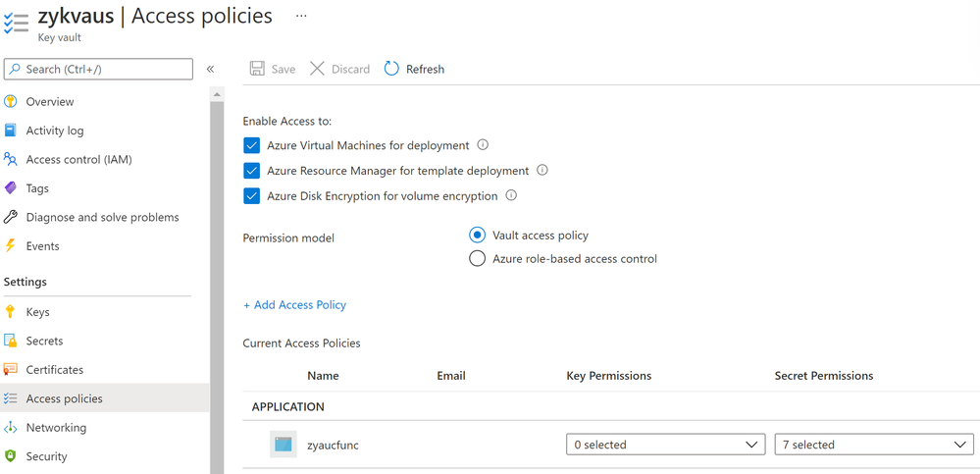Click the Refresh icon in the toolbar
The height and width of the screenshot is (474, 980).
click(391, 69)
